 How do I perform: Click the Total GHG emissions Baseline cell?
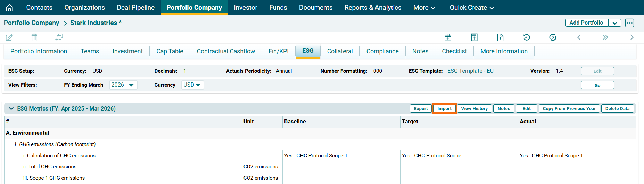click(x=341, y=167)
